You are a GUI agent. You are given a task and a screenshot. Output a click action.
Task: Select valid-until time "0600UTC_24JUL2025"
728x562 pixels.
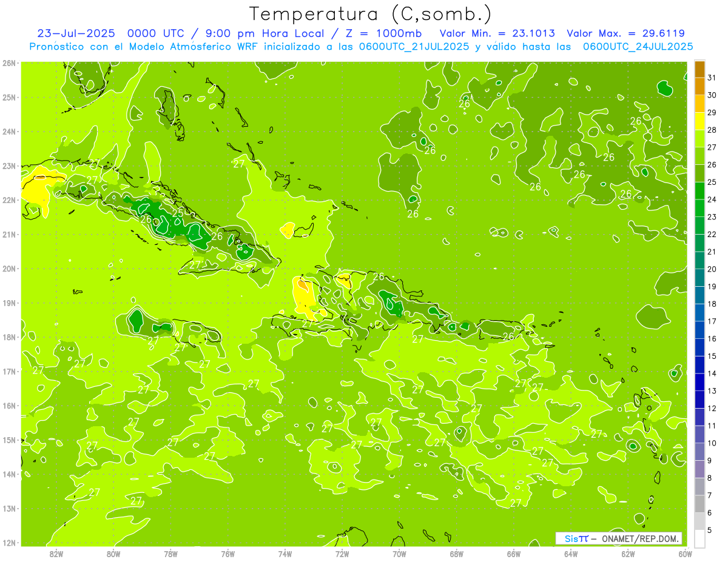tap(638, 46)
